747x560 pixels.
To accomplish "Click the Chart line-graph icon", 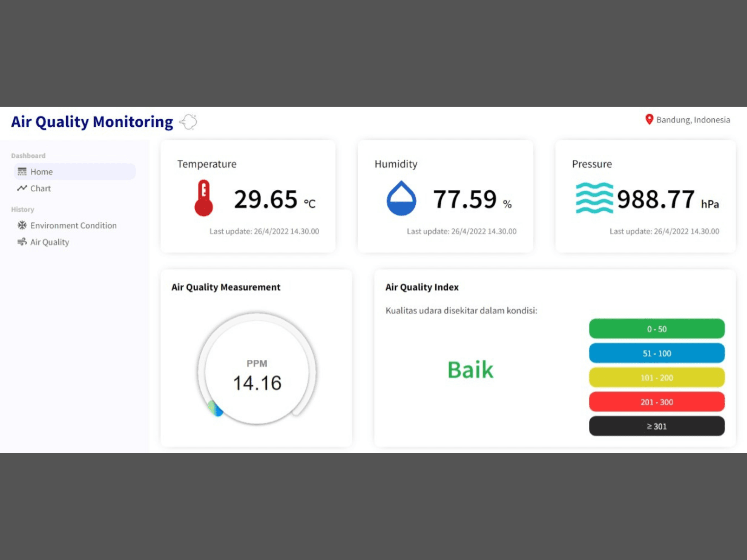I will [x=22, y=188].
